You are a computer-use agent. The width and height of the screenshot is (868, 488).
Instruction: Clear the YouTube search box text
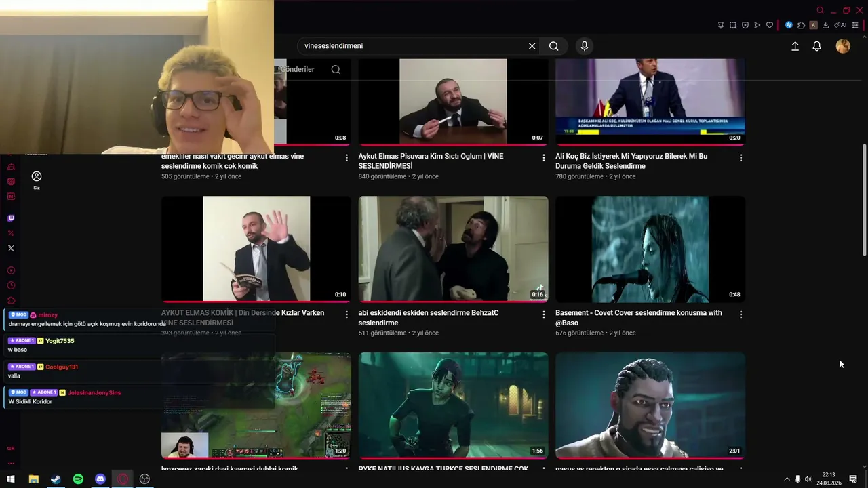tap(532, 46)
